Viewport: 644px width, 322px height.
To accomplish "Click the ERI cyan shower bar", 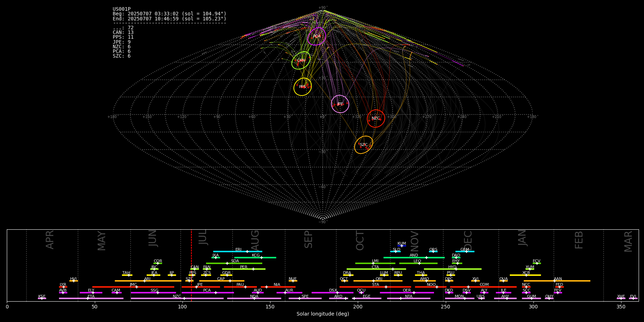I will 238,252.
